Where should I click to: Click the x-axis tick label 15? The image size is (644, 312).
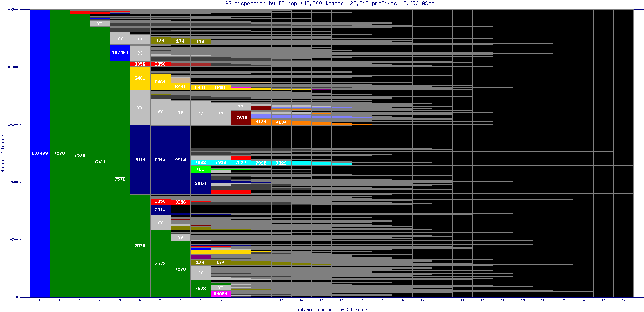[x=321, y=300]
